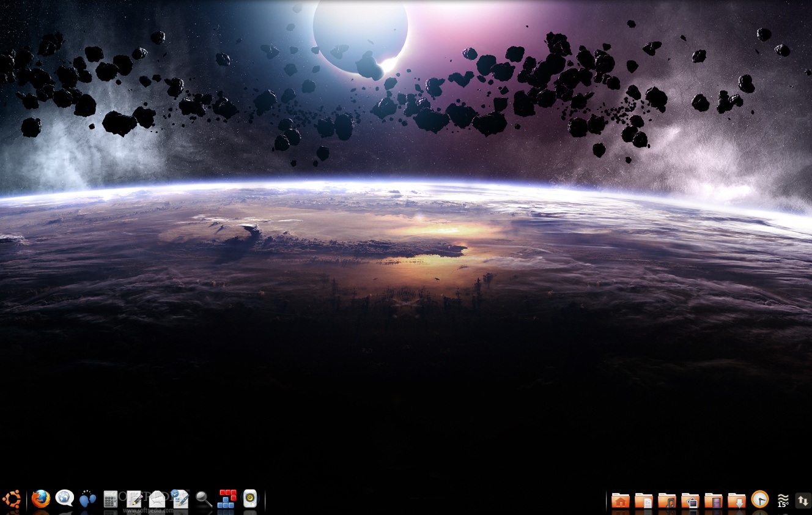Open the mail envelope application

point(157,499)
